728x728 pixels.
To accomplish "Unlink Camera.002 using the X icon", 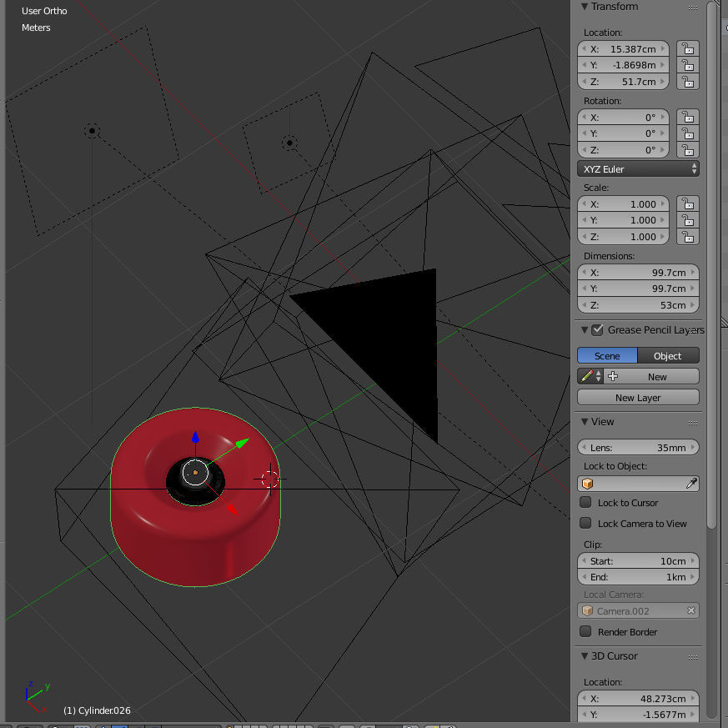I will click(692, 610).
